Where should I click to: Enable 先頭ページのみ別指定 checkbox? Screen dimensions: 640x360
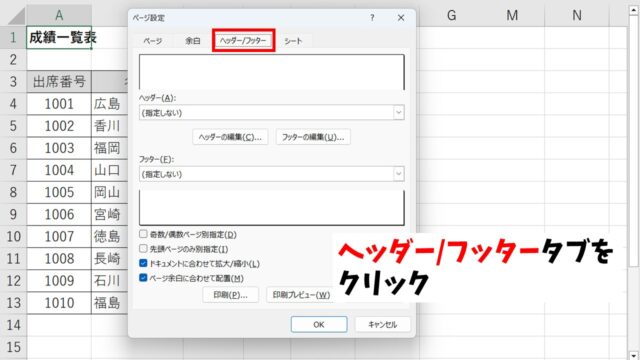tap(143, 249)
